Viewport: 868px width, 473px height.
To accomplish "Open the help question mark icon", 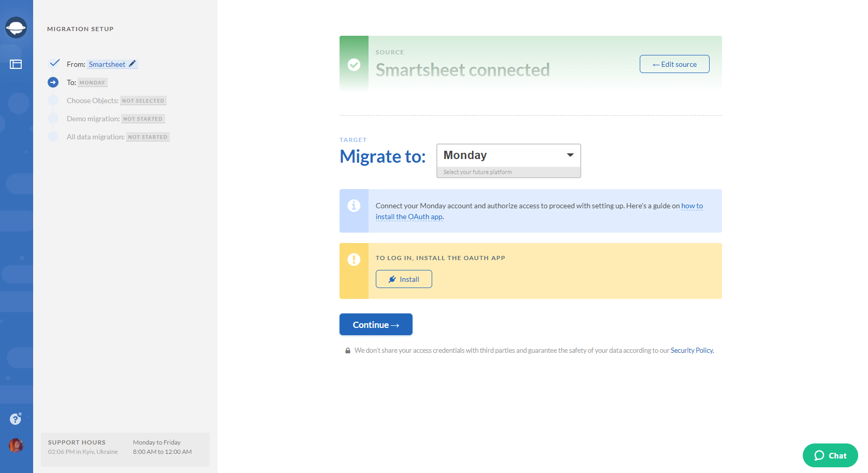I will 16,419.
